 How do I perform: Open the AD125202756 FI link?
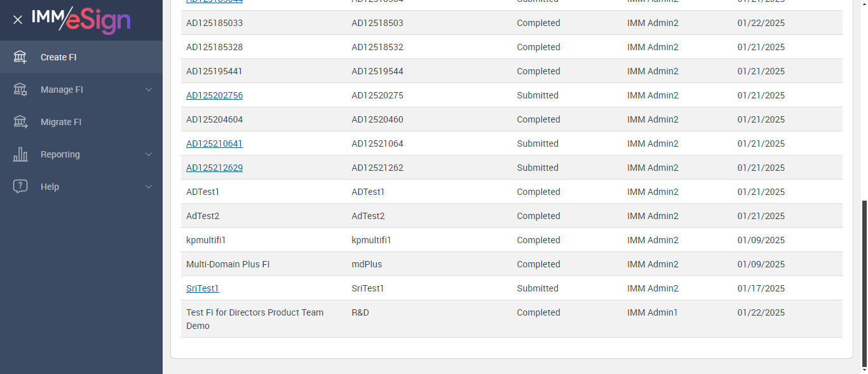(214, 95)
